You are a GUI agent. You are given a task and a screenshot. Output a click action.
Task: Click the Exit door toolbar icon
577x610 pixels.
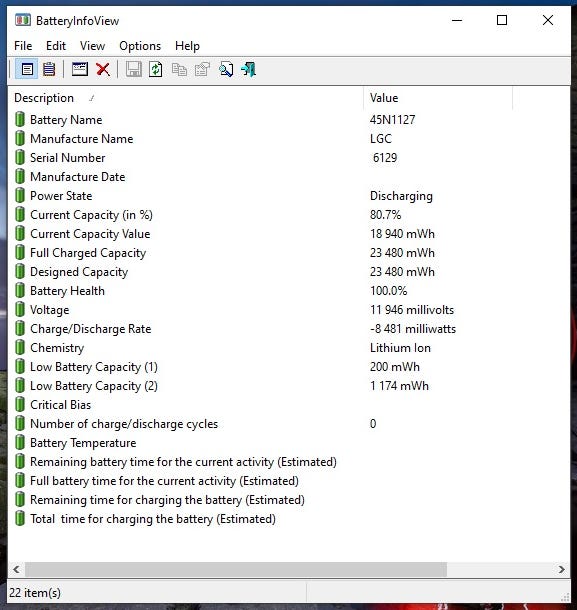248,70
